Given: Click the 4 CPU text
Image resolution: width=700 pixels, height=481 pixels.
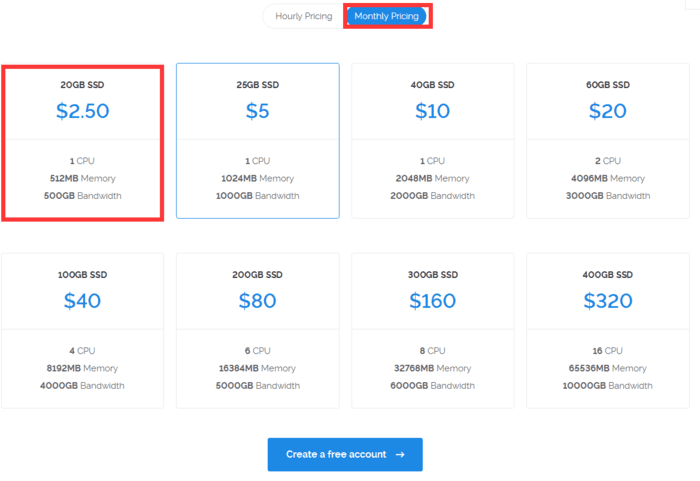Looking at the screenshot, I should tap(83, 351).
